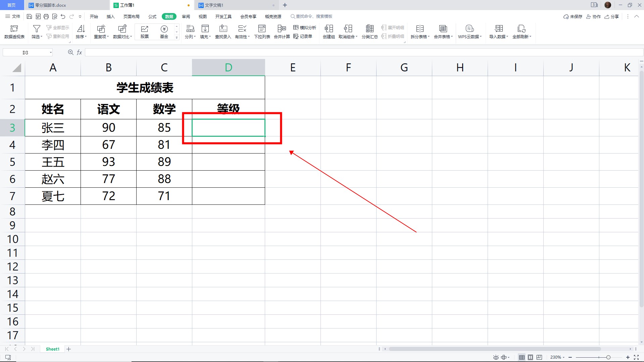644x362 pixels.
Task: Click the 筛选 filter funnel icon
Action: [37, 29]
